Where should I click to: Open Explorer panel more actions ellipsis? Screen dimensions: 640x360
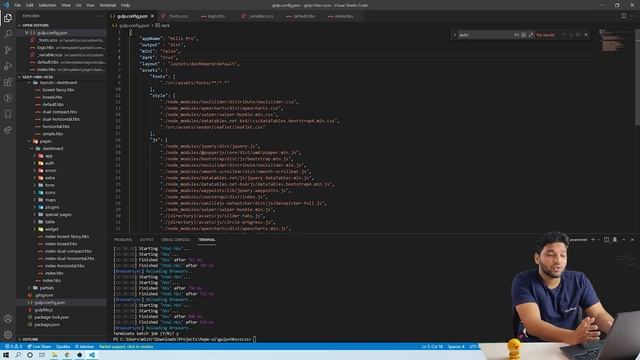tap(99, 16)
